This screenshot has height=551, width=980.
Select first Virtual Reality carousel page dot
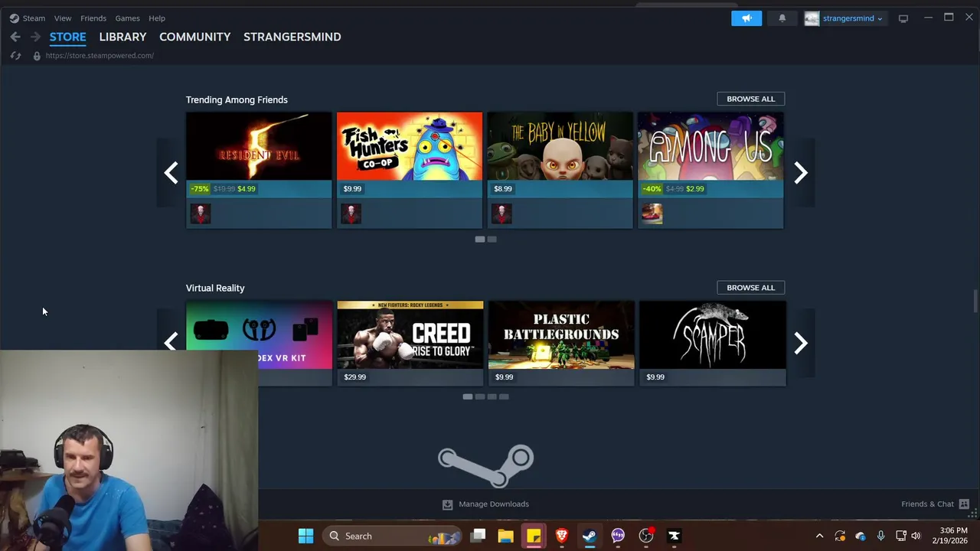tap(468, 397)
